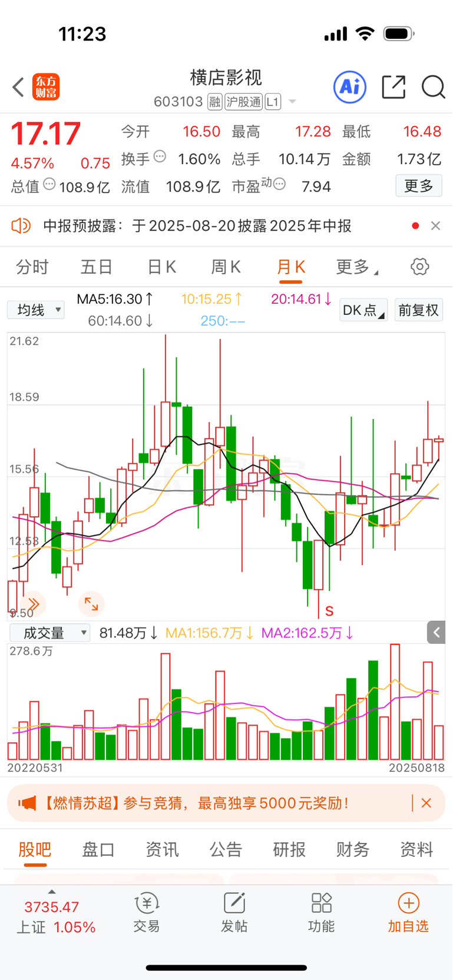Image resolution: width=453 pixels, height=980 pixels.
Task: Tap the 更多 quote details button
Action: (418, 187)
